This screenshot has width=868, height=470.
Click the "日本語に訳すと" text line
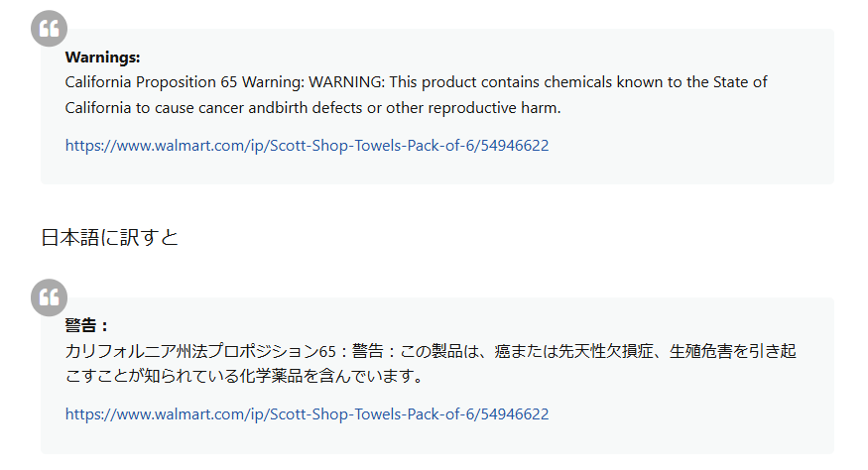coord(109,238)
